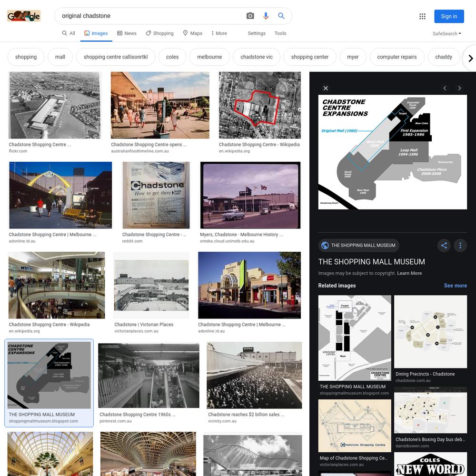Select the 'chadstone vic' chip
Viewport: 476px width, 476px height.
[x=257, y=57]
